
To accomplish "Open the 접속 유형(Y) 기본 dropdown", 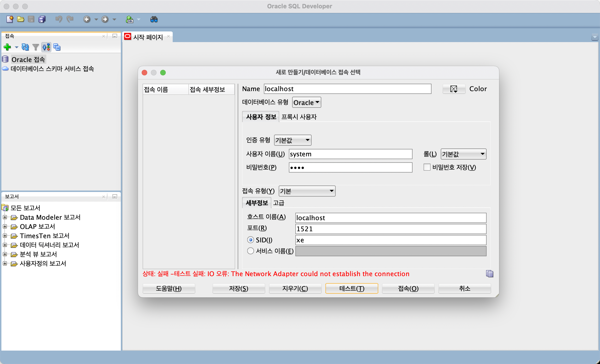I will (x=307, y=191).
